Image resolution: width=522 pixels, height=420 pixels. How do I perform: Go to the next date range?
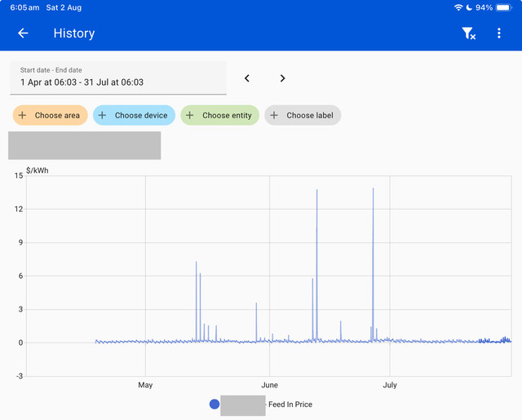click(282, 78)
